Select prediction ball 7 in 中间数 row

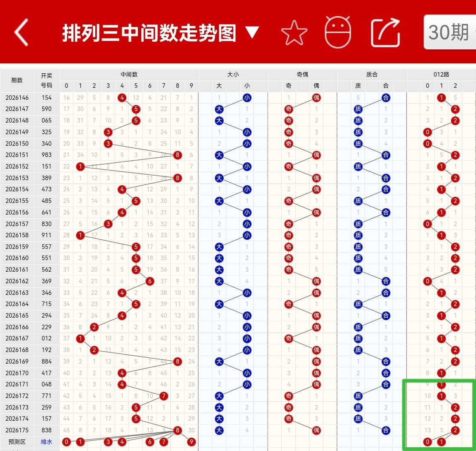pos(164,442)
